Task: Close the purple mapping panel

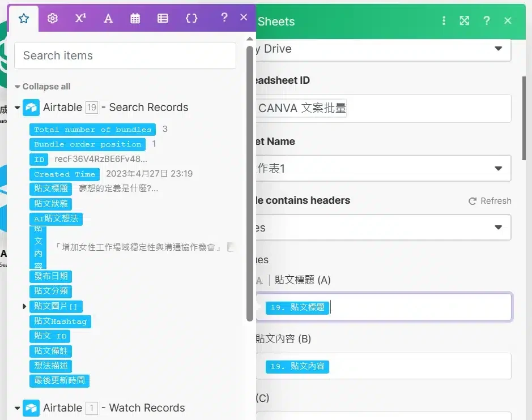Action: pos(244,17)
